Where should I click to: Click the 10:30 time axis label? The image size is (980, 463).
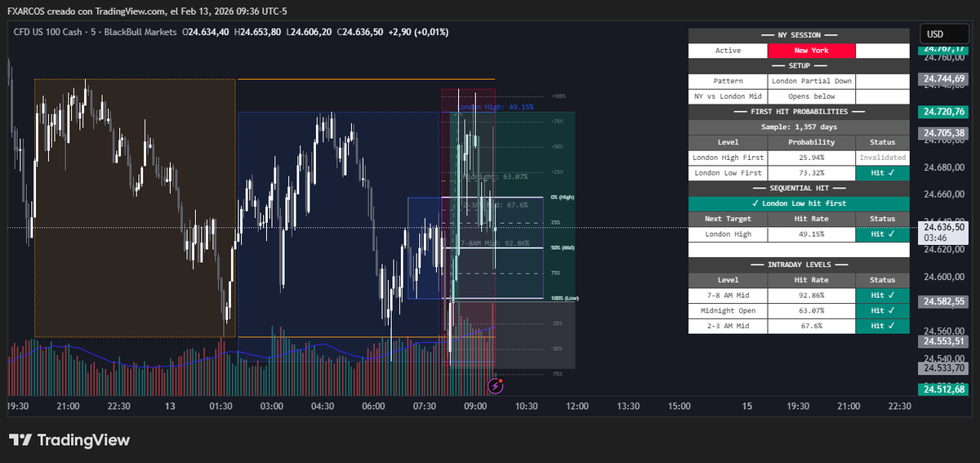(x=527, y=406)
